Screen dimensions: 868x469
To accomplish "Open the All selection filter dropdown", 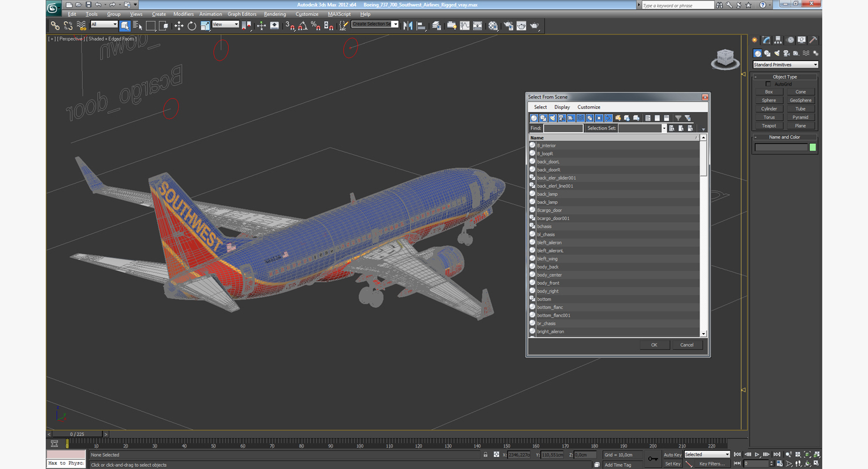I will pyautogui.click(x=104, y=24).
